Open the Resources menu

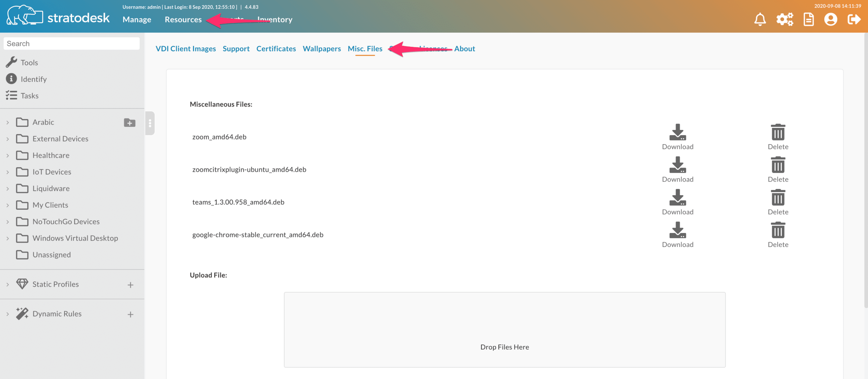pyautogui.click(x=183, y=19)
